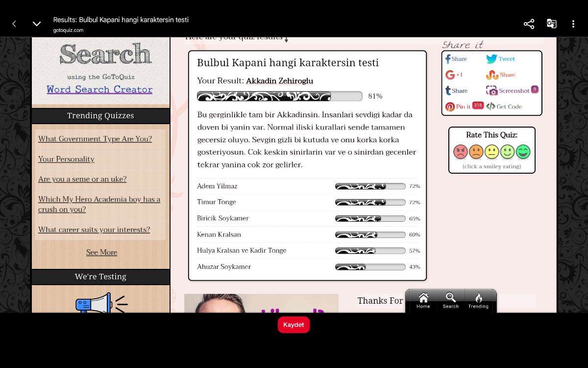The image size is (588, 368).
Task: Click the Akkadin Zehiroglu result link
Action: [x=279, y=81]
